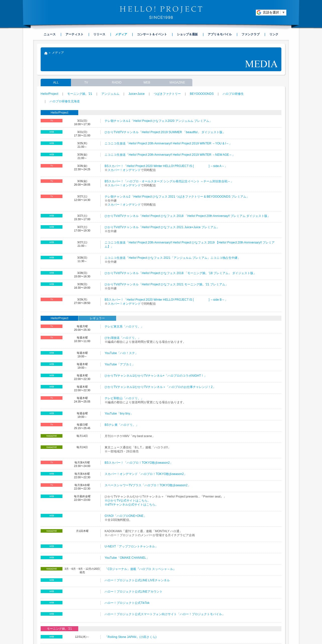The width and height of the screenshot is (322, 644).
Task: Click the レギュラー section label
Action: [97, 318]
